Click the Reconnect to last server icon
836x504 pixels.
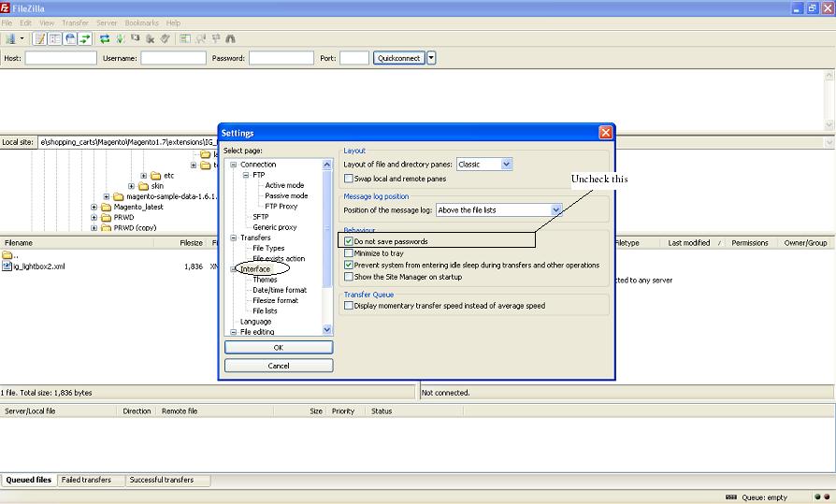click(166, 38)
